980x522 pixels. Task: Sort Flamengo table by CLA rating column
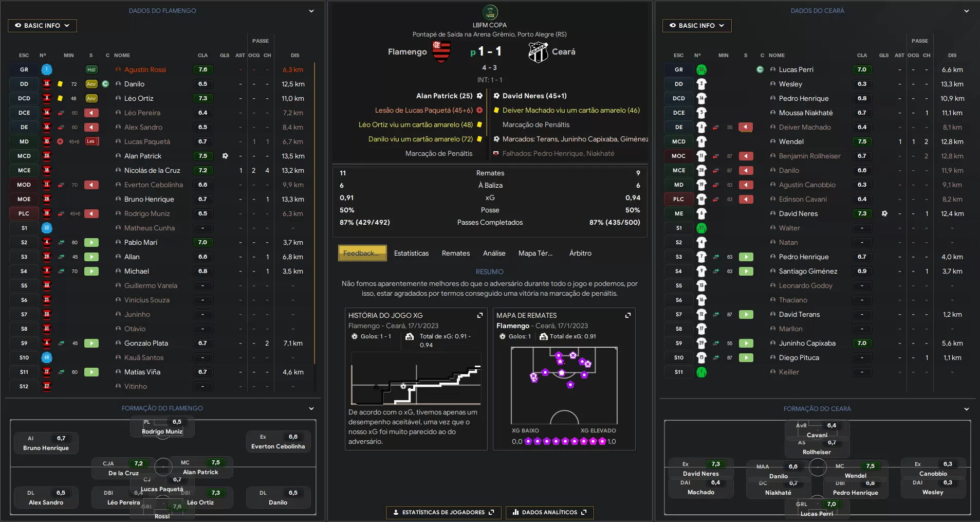pyautogui.click(x=202, y=55)
